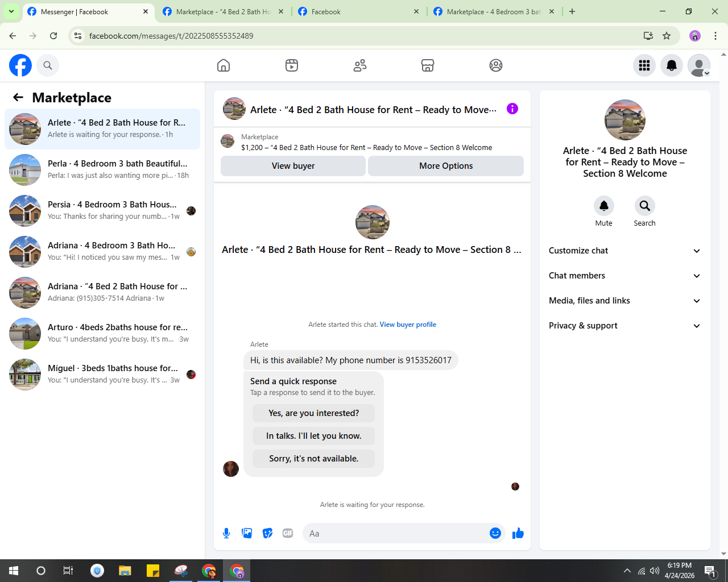Reload the page in Chrome
This screenshot has width=728, height=582.
(x=53, y=36)
